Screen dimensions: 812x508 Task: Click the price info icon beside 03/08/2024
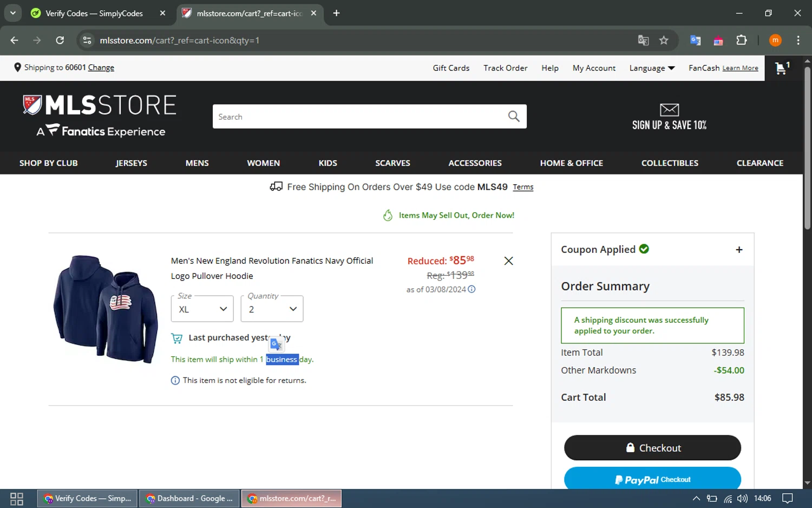click(x=472, y=289)
